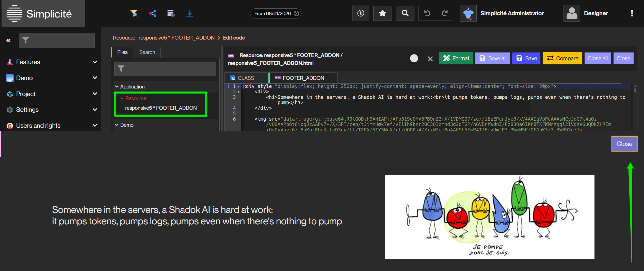This screenshot has width=644, height=271.
Task: Open the Simplicité Administrator avatar
Action: coord(468,13)
